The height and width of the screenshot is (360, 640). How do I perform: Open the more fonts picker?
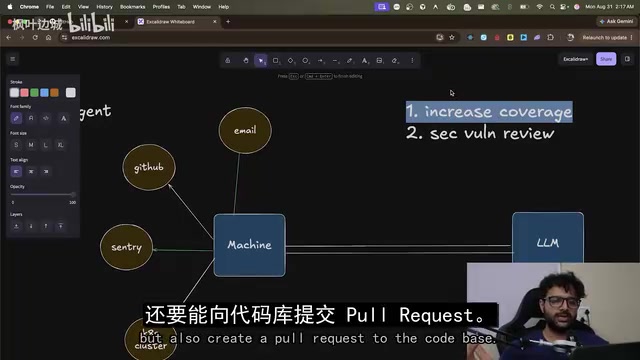pyautogui.click(x=63, y=118)
